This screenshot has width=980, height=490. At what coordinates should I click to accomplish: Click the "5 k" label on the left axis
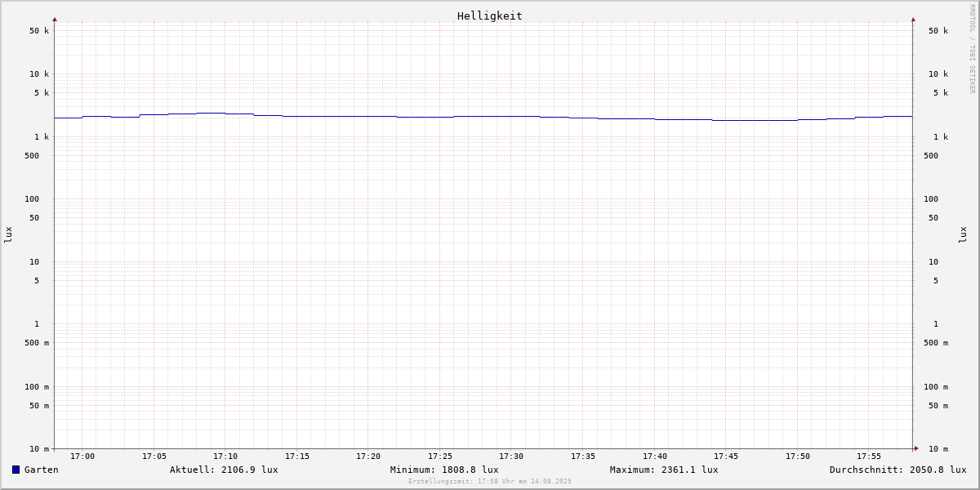click(42, 93)
